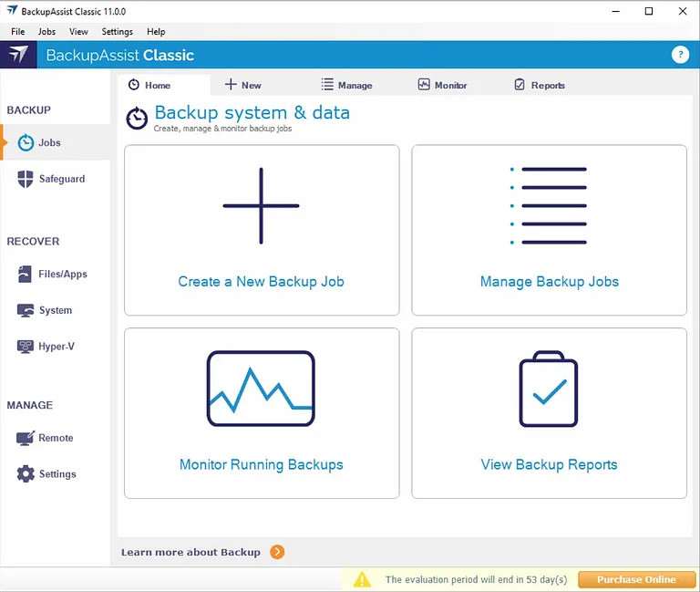This screenshot has height=592, width=700.
Task: Click the RECOVER section header
Action: click(33, 241)
